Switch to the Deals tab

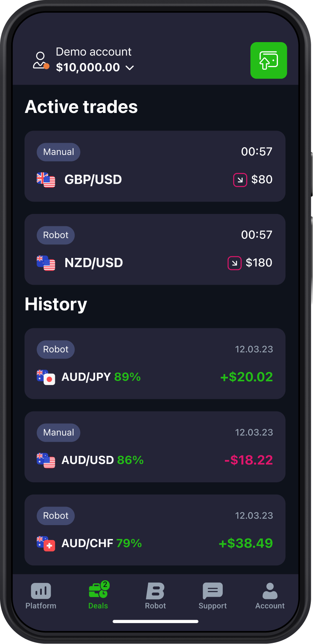pos(98,596)
